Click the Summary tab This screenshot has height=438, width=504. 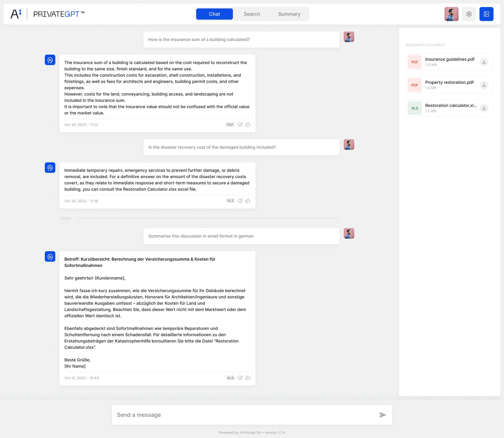click(289, 14)
